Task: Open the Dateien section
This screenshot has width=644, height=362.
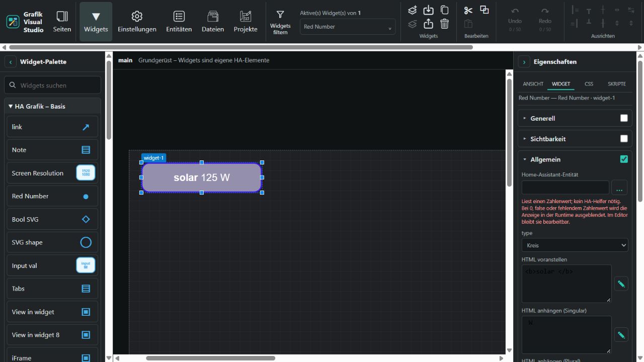Action: tap(213, 22)
